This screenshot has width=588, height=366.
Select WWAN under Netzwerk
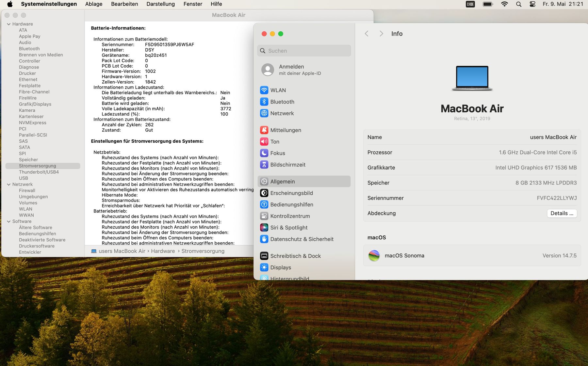pyautogui.click(x=26, y=215)
